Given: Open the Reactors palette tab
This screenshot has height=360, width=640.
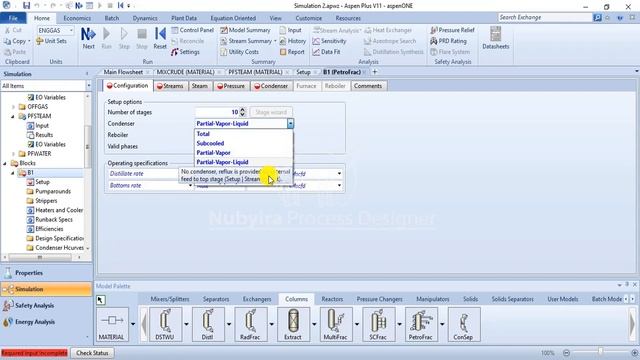Looking at the screenshot, I should point(332,299).
